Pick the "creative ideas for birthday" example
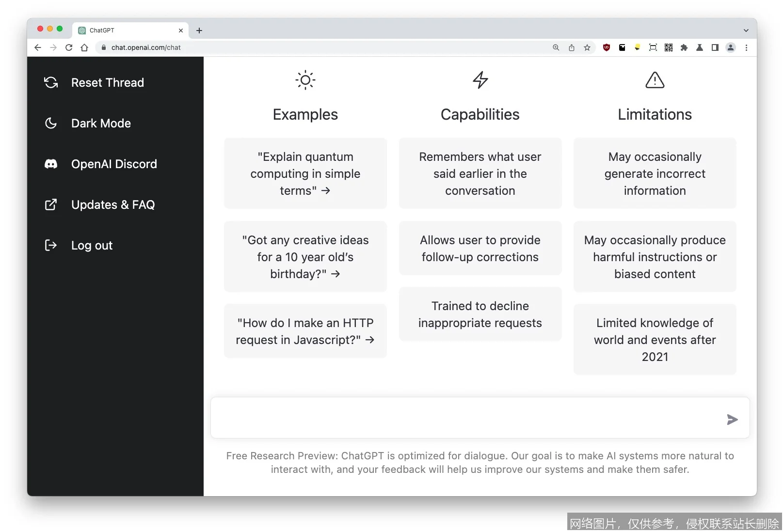Image resolution: width=784 pixels, height=532 pixels. pos(305,257)
